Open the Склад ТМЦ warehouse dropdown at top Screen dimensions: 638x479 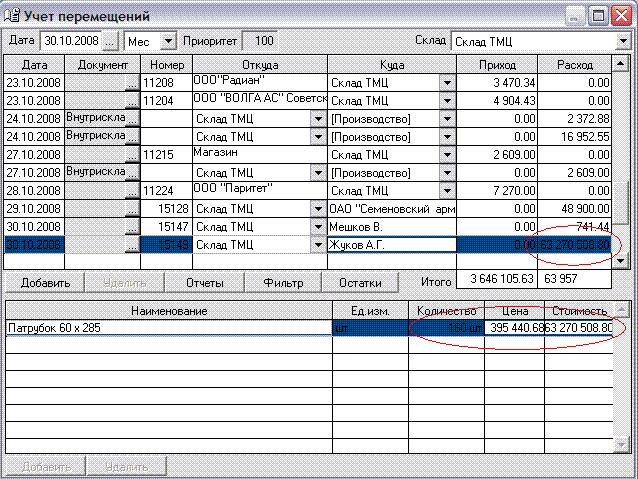[622, 42]
